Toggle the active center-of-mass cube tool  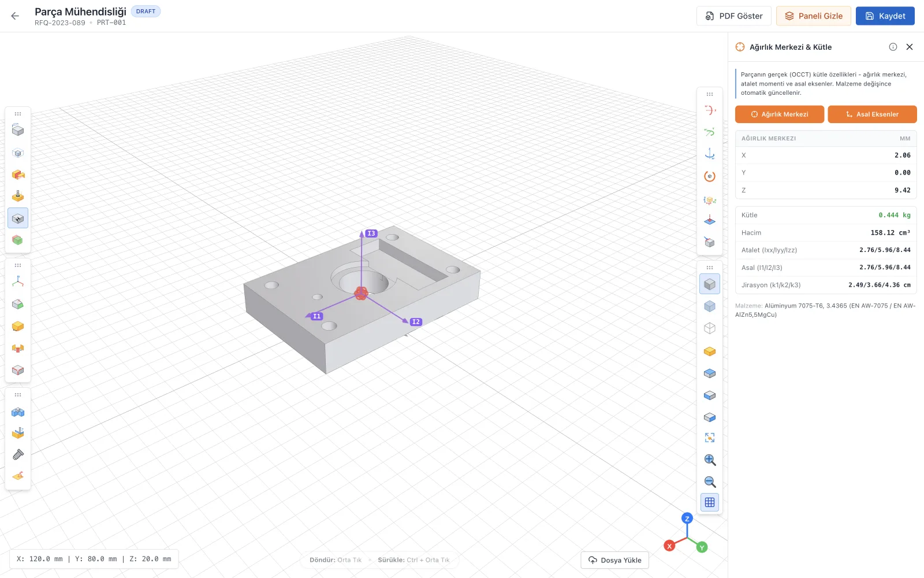(x=18, y=218)
